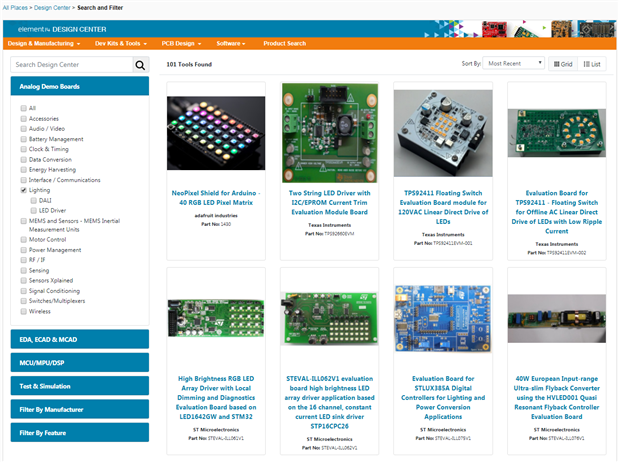Enable the Motor Control filter

pyautogui.click(x=24, y=240)
